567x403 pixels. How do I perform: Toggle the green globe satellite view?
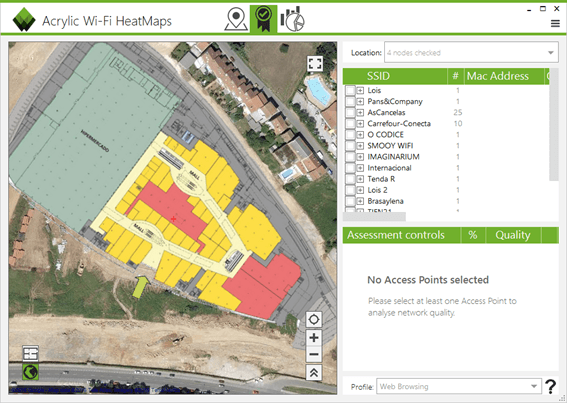pyautogui.click(x=30, y=372)
